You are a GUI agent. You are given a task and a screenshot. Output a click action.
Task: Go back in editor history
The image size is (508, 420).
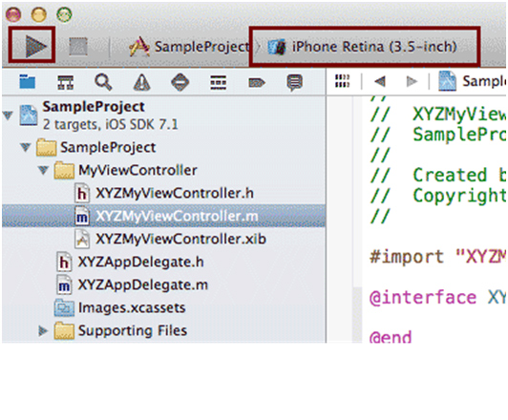click(380, 81)
